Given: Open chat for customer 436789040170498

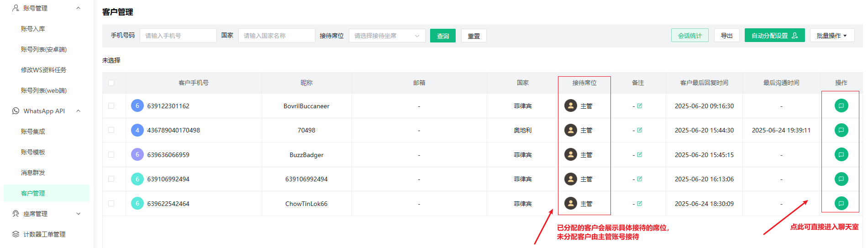Looking at the screenshot, I should [x=841, y=130].
